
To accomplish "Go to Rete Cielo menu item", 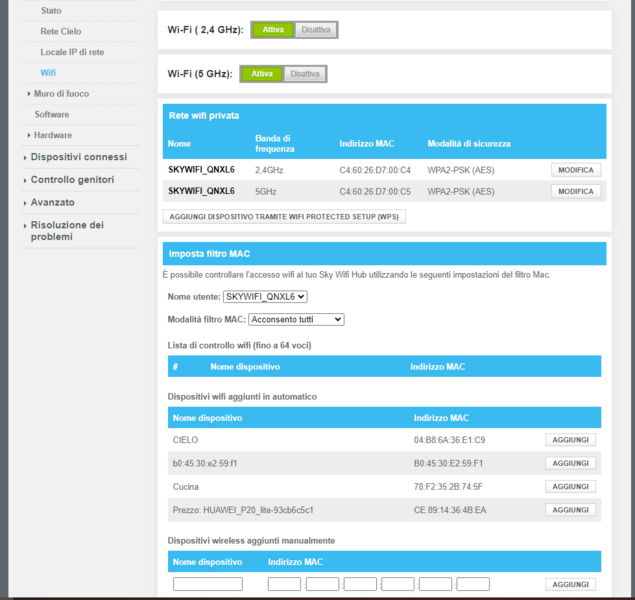I will point(61,31).
